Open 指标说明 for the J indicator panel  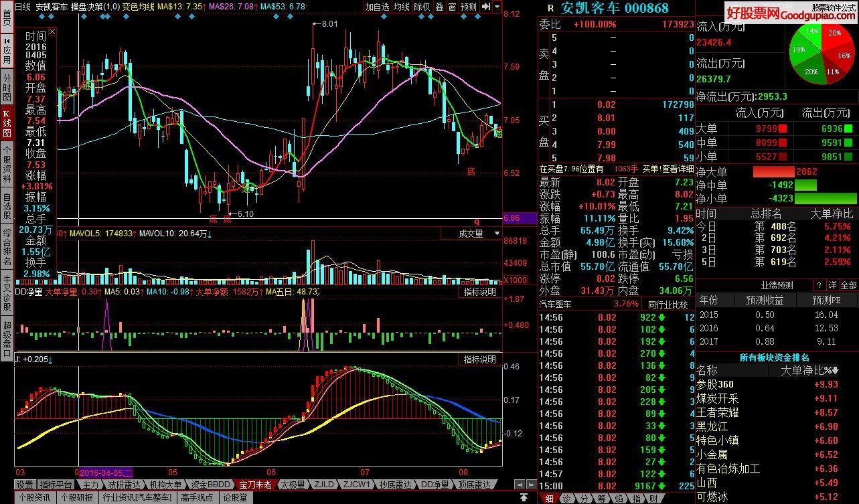(481, 359)
